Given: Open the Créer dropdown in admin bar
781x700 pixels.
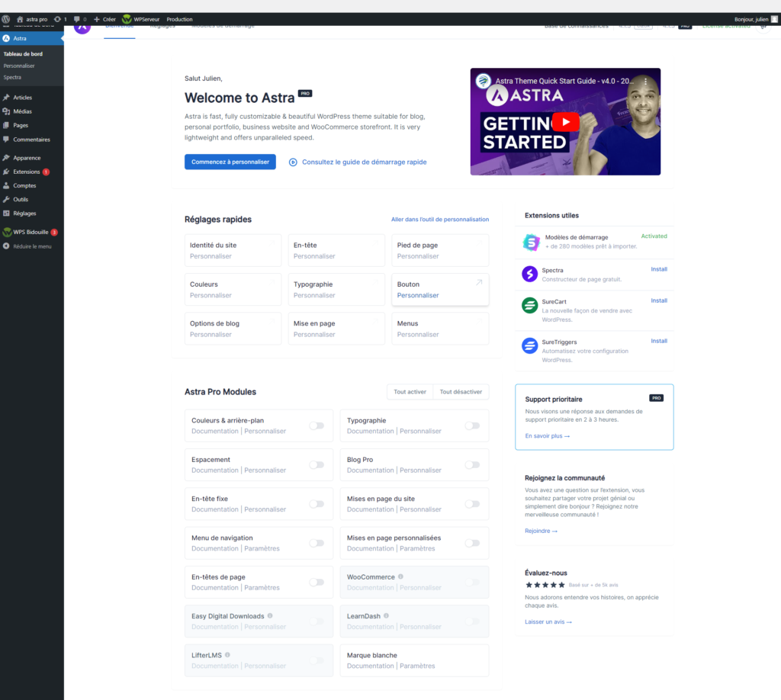Looking at the screenshot, I should [x=104, y=19].
